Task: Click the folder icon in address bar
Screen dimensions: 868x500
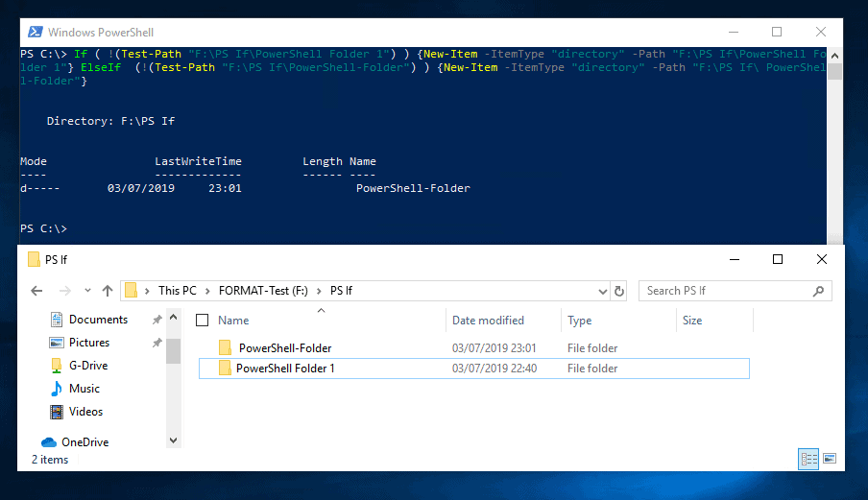Action: click(131, 291)
